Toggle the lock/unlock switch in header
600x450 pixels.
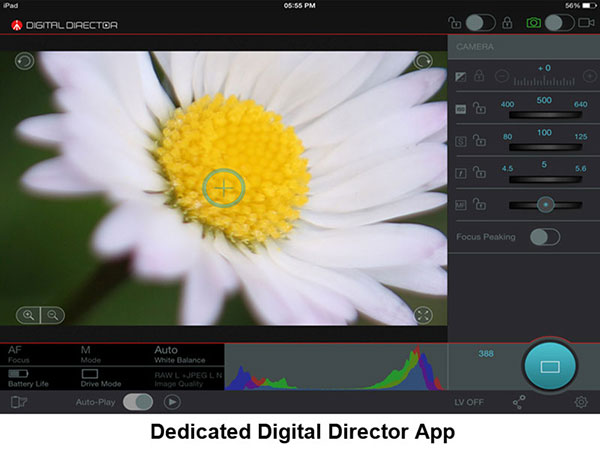481,22
